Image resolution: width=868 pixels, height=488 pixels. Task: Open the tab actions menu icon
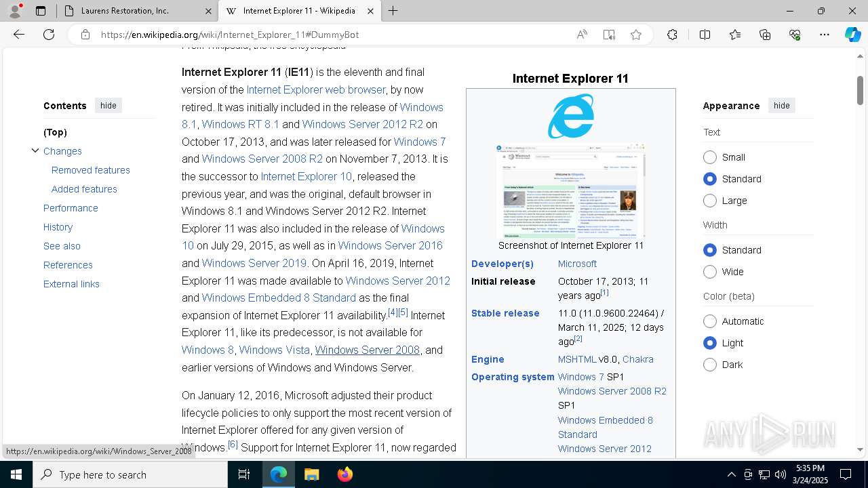click(41, 11)
